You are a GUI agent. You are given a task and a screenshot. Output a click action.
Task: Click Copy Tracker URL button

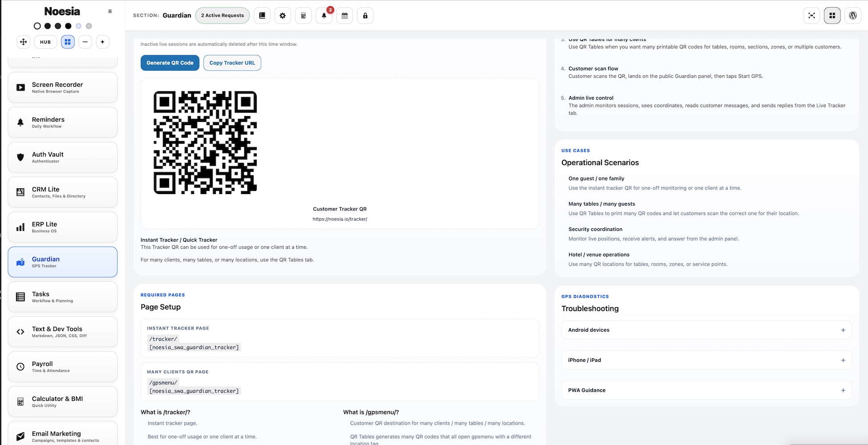(x=232, y=63)
